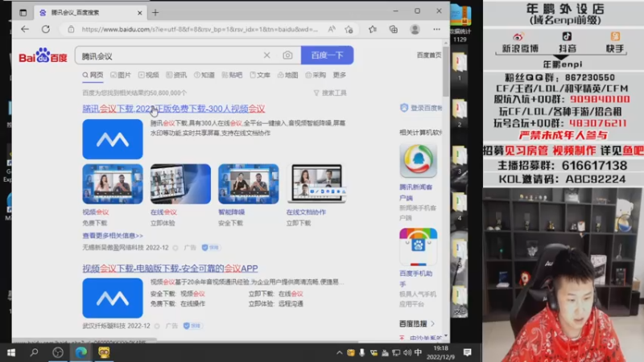Select the 网页 search tab
Screen dimensions: 644x362
coord(93,75)
